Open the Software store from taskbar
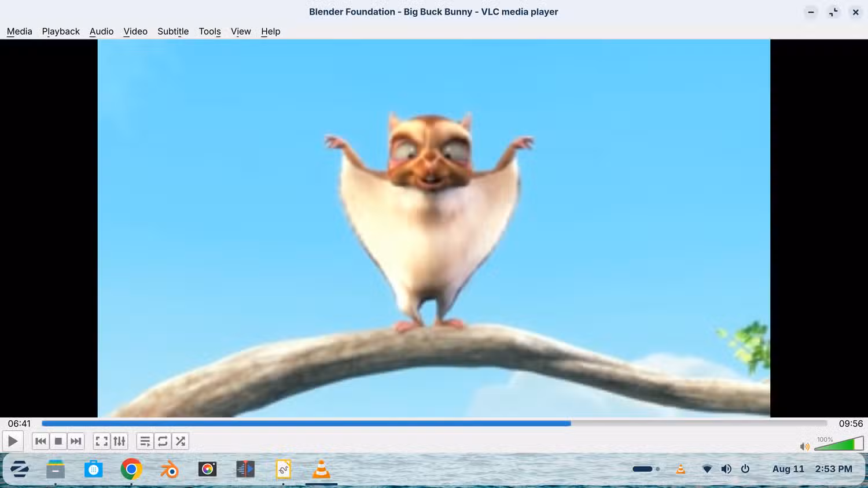The image size is (868, 488). [x=93, y=469]
